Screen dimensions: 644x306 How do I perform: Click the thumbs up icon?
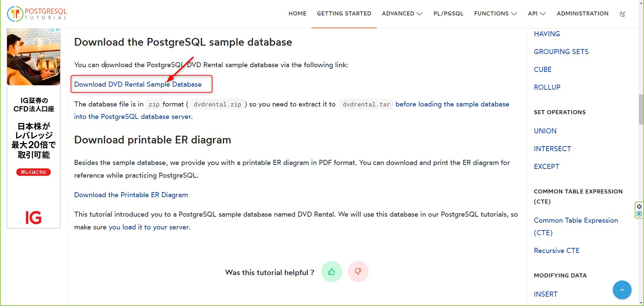[x=331, y=271]
